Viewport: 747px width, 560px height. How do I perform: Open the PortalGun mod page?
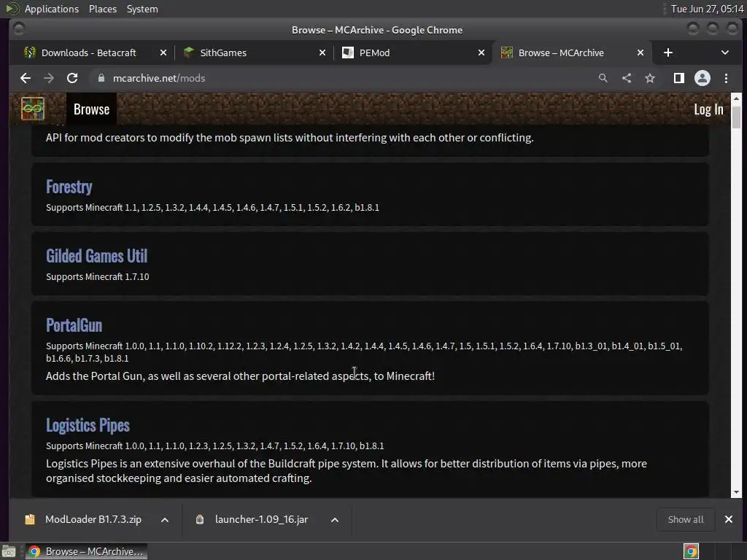click(74, 325)
